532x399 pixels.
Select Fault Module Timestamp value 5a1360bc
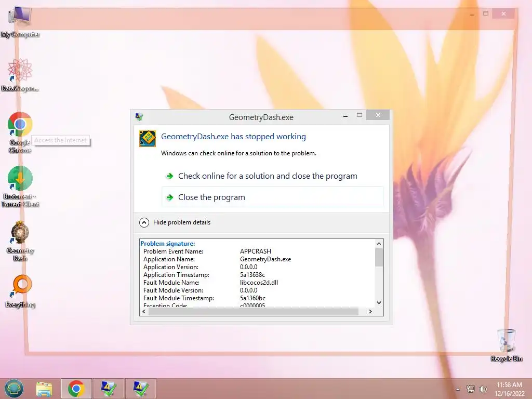pyautogui.click(x=253, y=298)
